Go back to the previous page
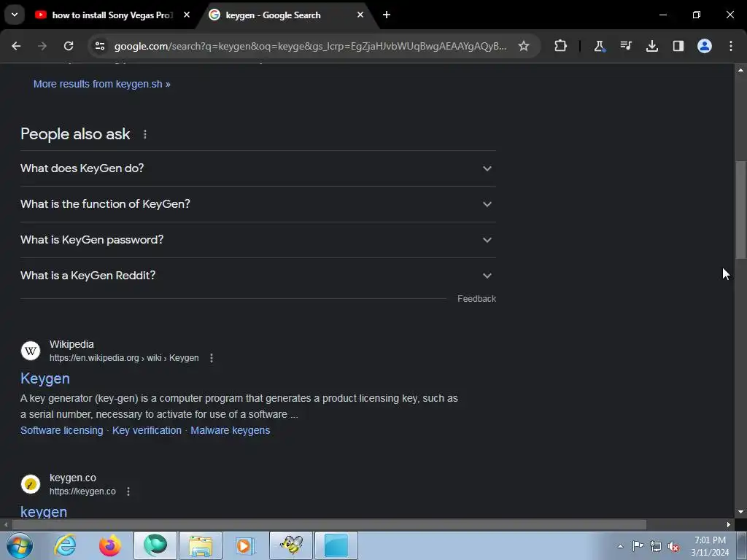This screenshot has height=560, width=747. pyautogui.click(x=16, y=46)
